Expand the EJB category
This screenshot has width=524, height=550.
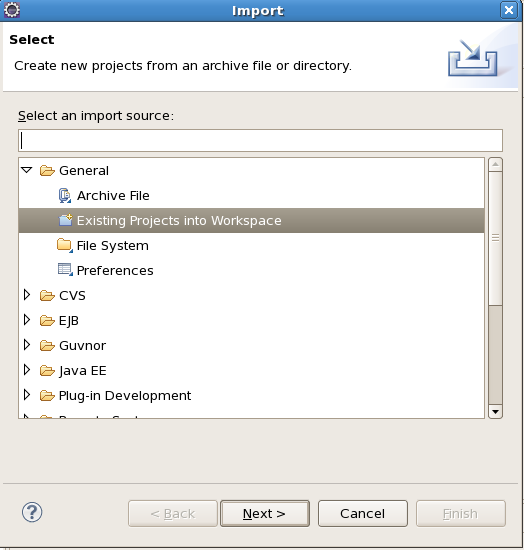pos(27,320)
